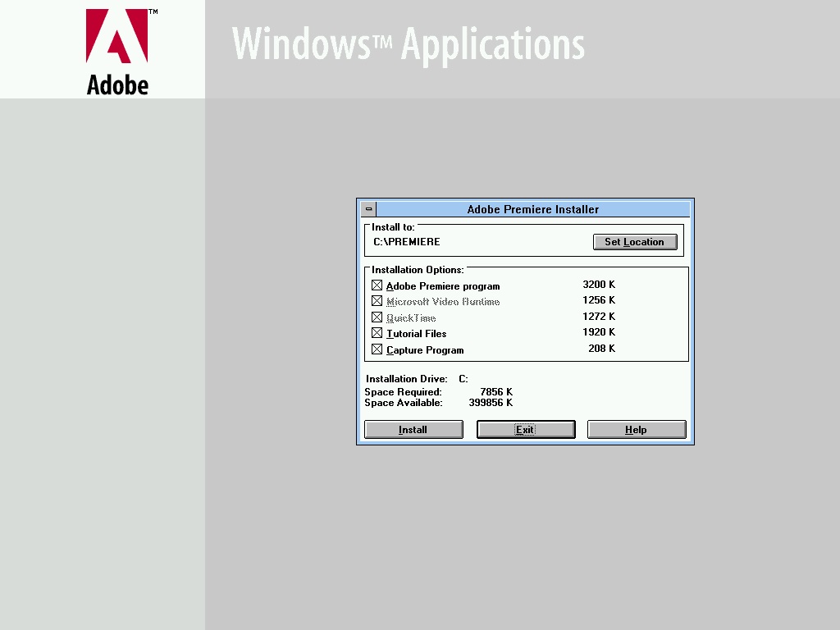This screenshot has width=840, height=630.
Task: Click the 1272 K size value
Action: coord(598,316)
